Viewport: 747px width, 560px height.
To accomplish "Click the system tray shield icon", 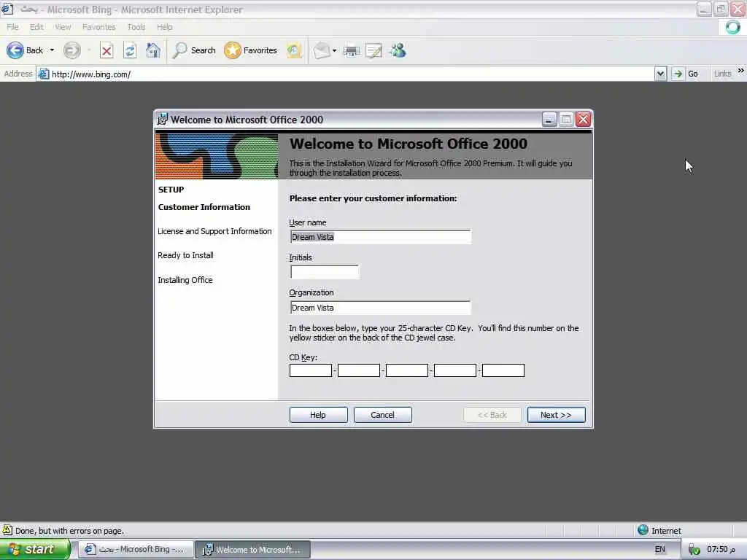I will tap(694, 550).
